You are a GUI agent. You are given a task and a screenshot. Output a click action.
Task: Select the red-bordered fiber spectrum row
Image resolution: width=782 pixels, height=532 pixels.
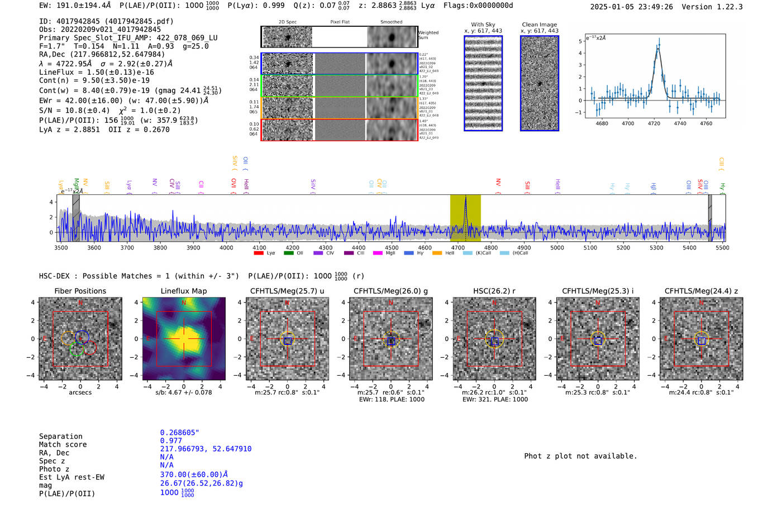tap(339, 130)
